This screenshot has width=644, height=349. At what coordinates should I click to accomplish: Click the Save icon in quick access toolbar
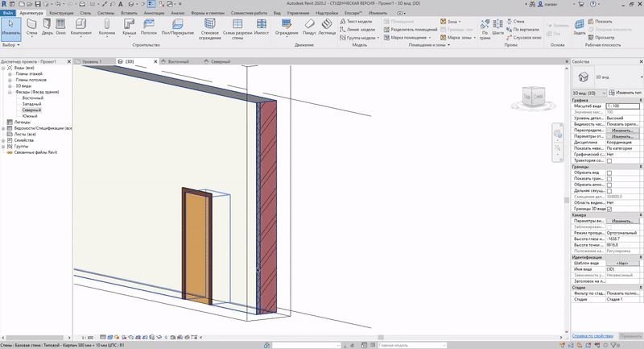38,4
